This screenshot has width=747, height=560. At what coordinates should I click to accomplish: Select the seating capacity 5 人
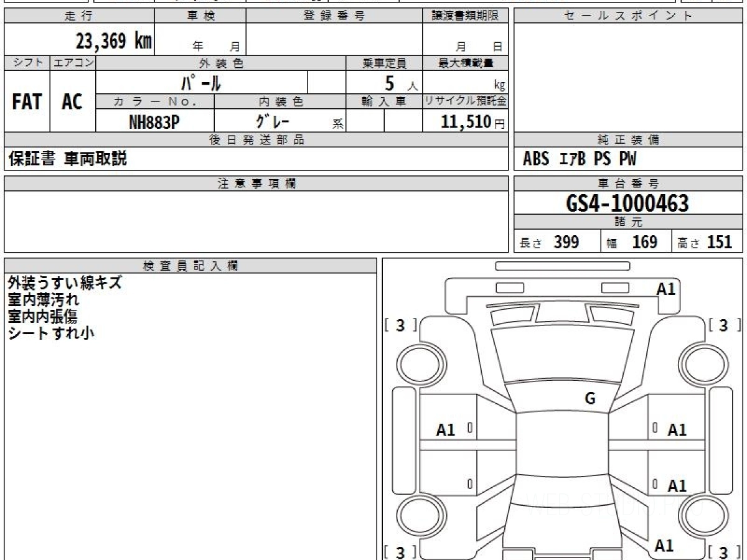(401, 83)
